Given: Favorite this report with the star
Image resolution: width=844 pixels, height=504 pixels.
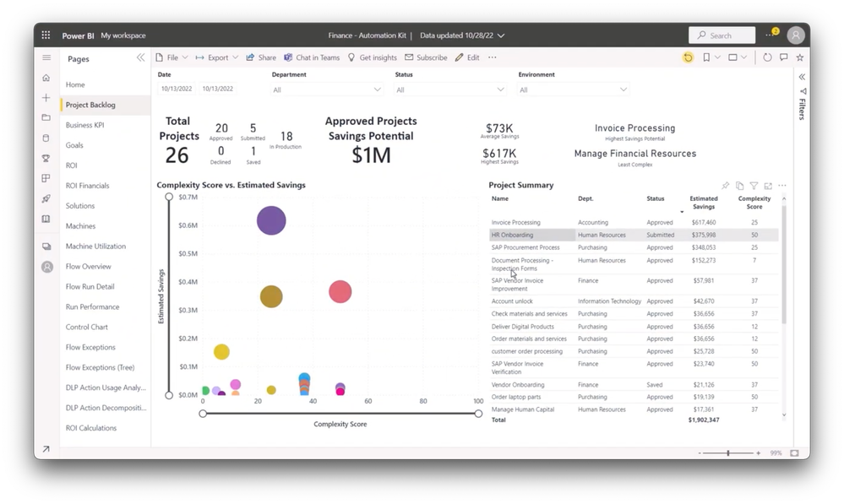Looking at the screenshot, I should [x=800, y=57].
